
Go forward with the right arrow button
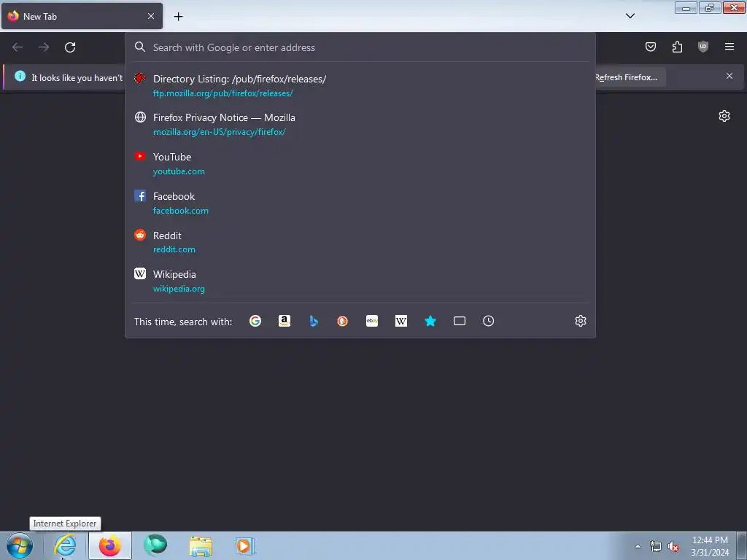tap(44, 47)
